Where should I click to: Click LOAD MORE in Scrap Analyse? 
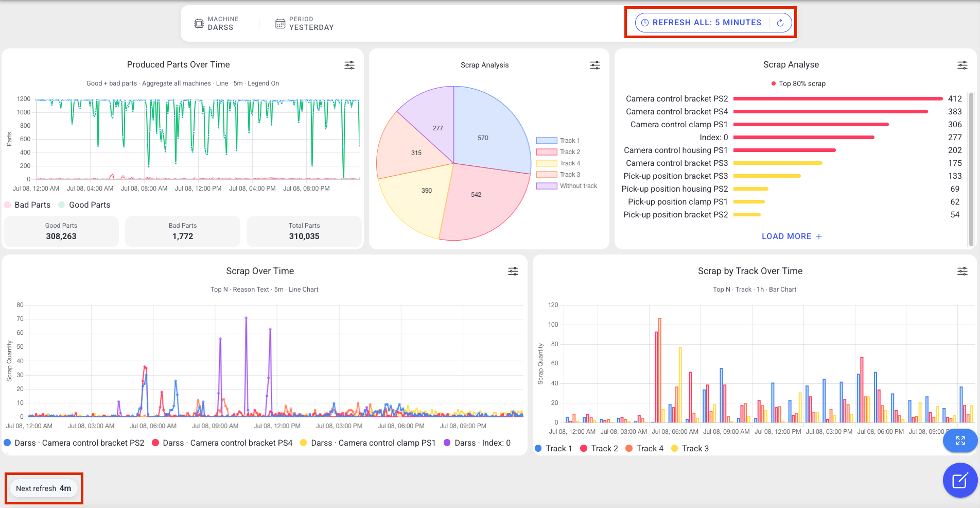tap(792, 236)
